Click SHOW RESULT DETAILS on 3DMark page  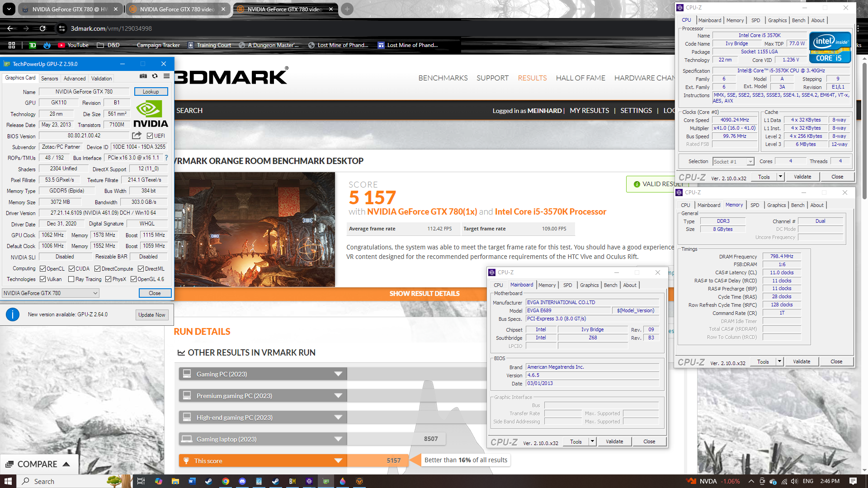pyautogui.click(x=424, y=294)
